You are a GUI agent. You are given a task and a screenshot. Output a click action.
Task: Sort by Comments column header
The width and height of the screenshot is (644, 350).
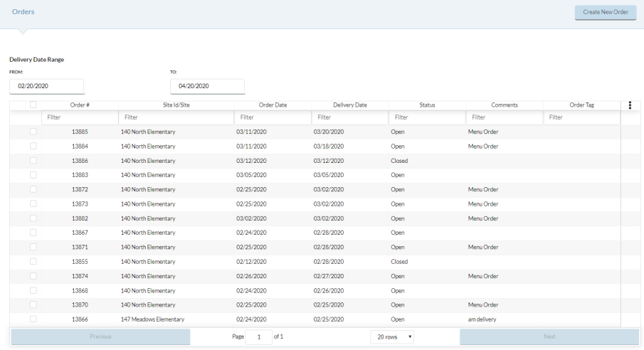[505, 105]
